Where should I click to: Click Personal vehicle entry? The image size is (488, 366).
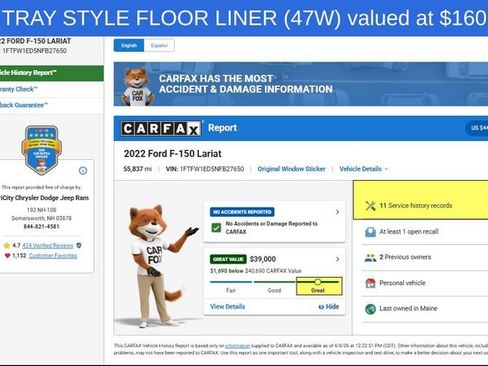[x=402, y=283]
